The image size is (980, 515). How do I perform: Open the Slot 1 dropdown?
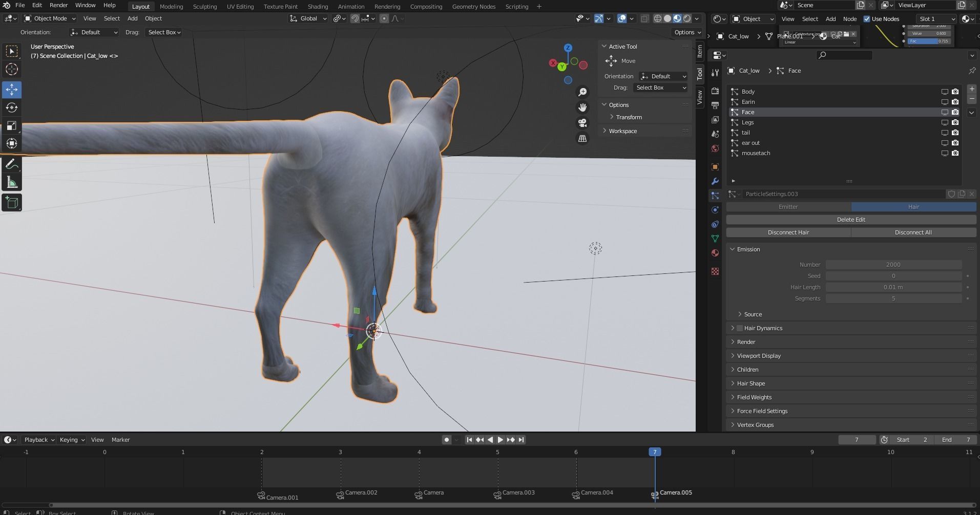coord(936,19)
